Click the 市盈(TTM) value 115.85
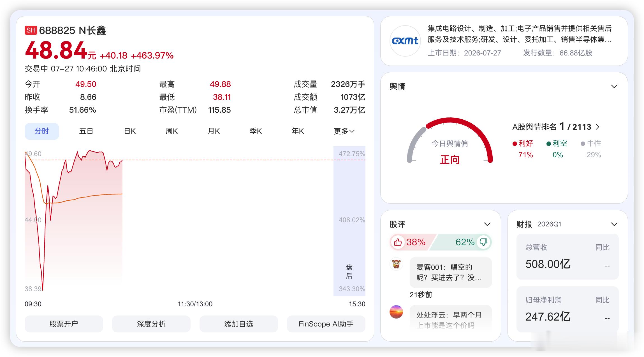Screen dimensions: 644x357 (219, 110)
